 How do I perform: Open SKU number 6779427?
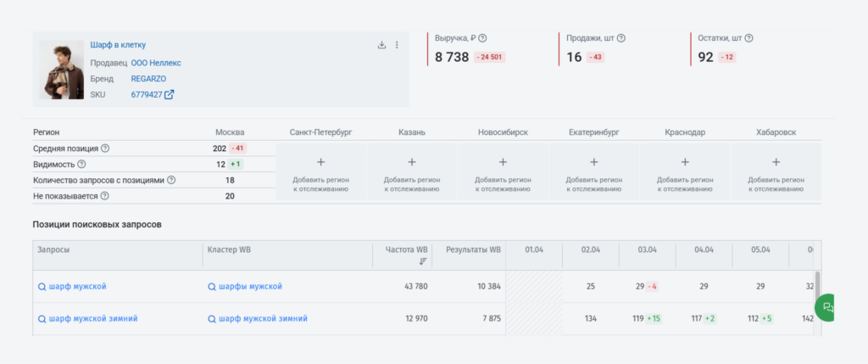point(147,95)
